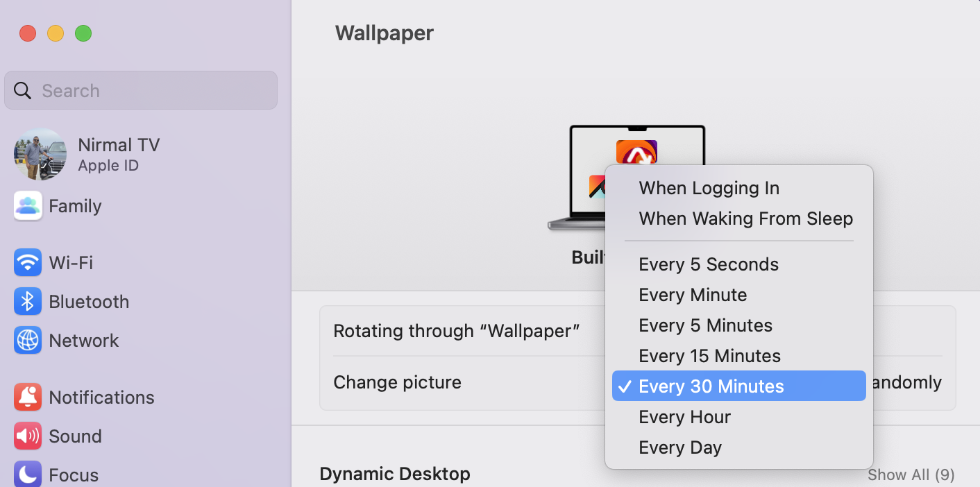Open the Family sharing icon
The height and width of the screenshot is (487, 980).
click(28, 206)
